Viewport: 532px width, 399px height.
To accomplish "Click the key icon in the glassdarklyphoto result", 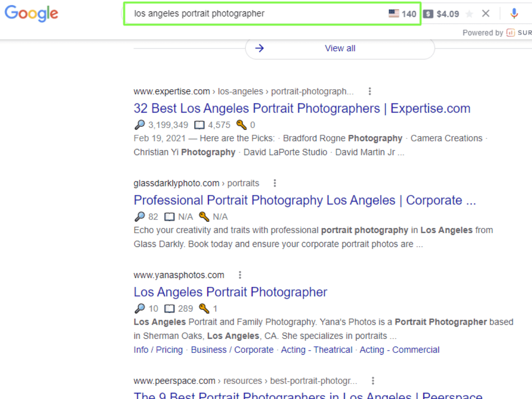I will pos(204,216).
